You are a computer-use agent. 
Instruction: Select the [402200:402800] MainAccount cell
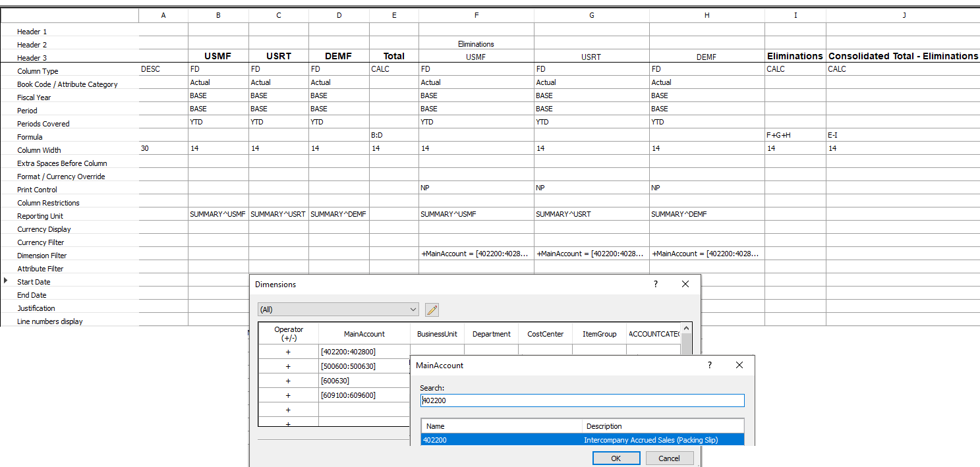(x=364, y=352)
